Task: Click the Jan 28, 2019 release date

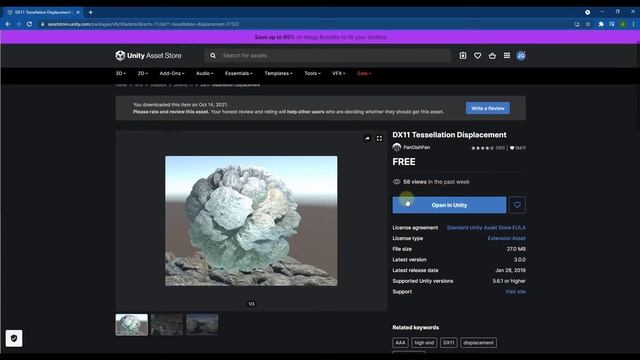Action: point(510,270)
